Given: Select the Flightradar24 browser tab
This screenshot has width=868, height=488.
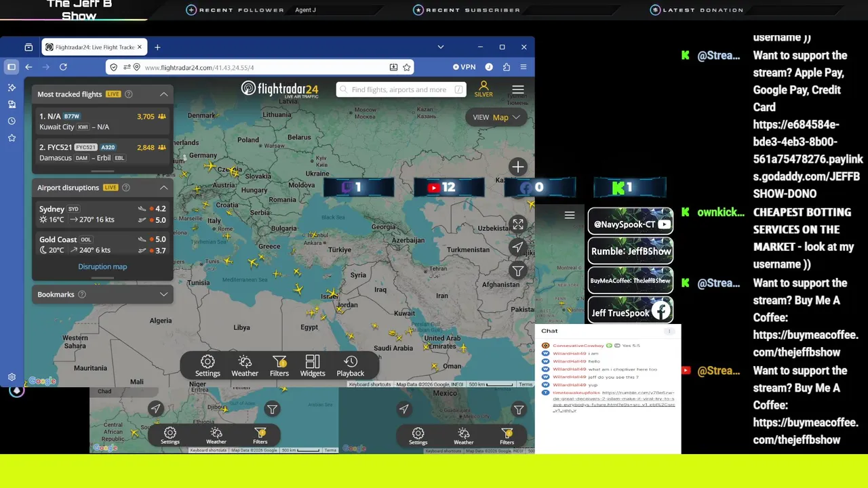Looking at the screenshot, I should [94, 47].
